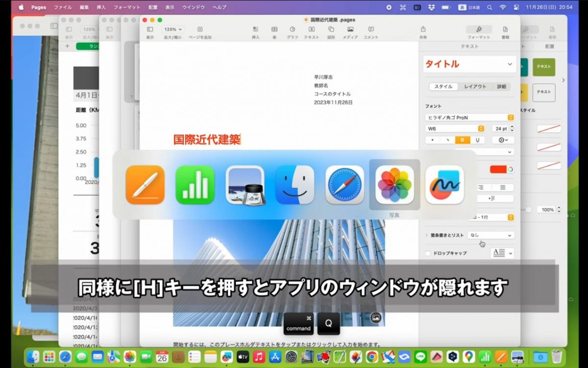The image size is (588, 368).
Task: Select Safari in the app switcher
Action: (345, 185)
